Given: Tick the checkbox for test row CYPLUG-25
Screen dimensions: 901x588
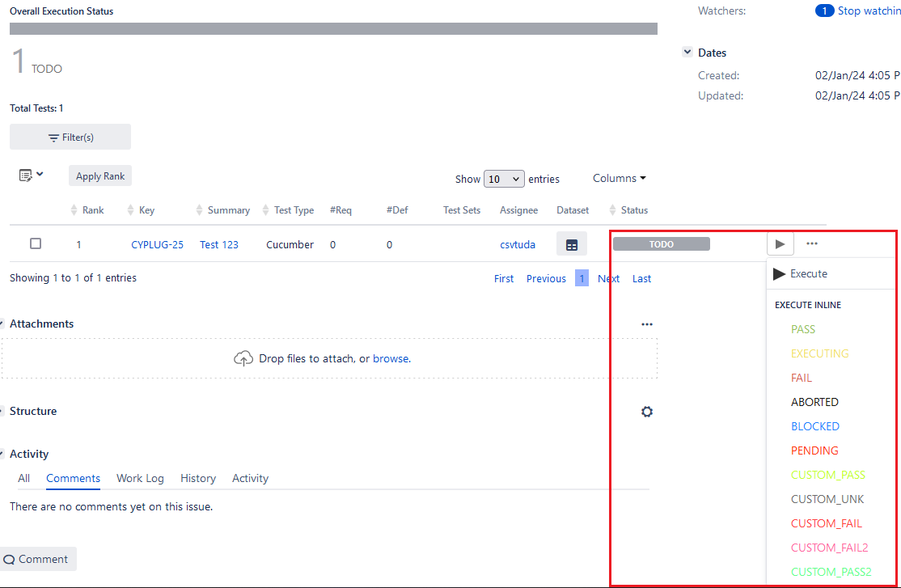Looking at the screenshot, I should click(x=36, y=243).
